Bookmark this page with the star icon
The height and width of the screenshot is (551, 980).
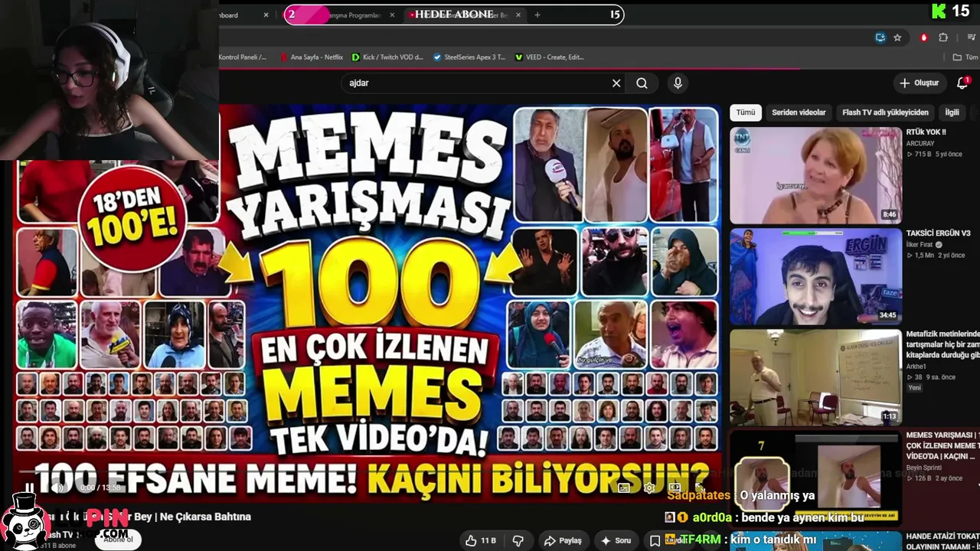pos(897,37)
